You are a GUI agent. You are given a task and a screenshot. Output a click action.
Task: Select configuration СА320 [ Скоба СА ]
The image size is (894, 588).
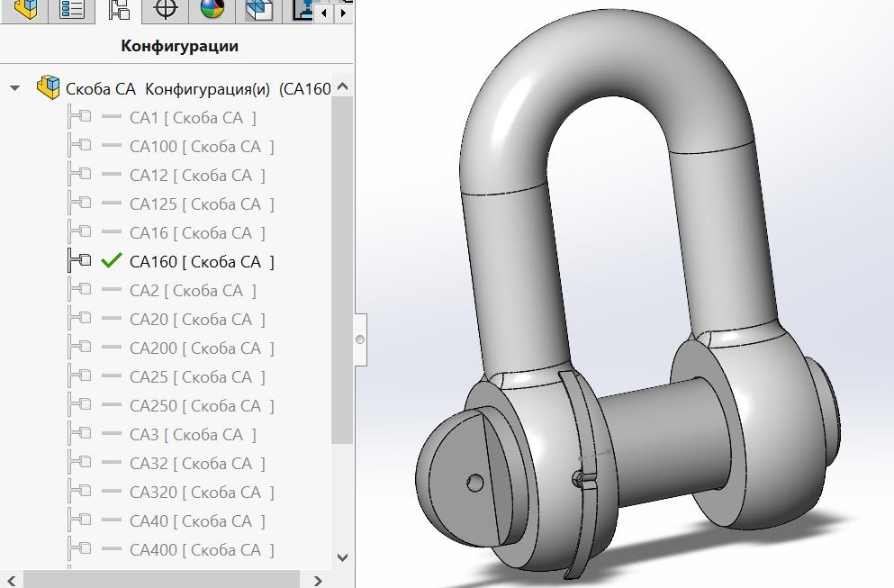point(202,493)
